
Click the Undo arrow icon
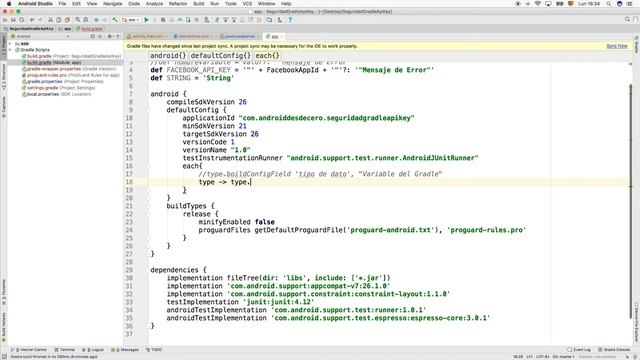click(x=32, y=20)
